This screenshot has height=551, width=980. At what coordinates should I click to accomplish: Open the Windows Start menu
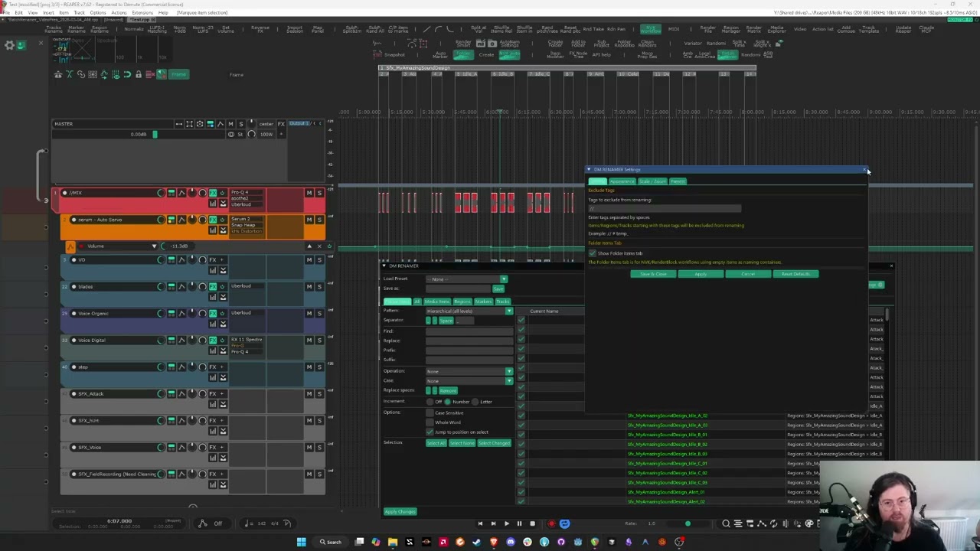click(x=302, y=542)
